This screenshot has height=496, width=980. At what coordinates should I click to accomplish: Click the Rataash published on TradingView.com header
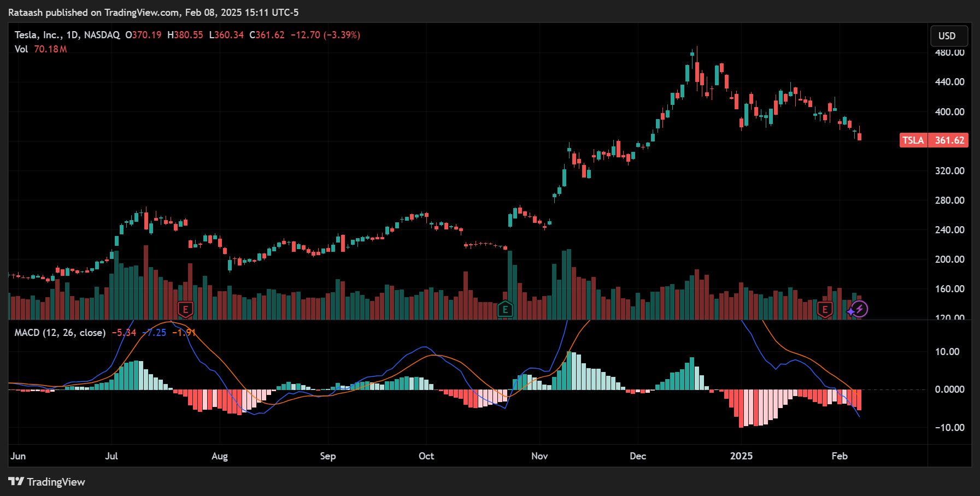[154, 13]
